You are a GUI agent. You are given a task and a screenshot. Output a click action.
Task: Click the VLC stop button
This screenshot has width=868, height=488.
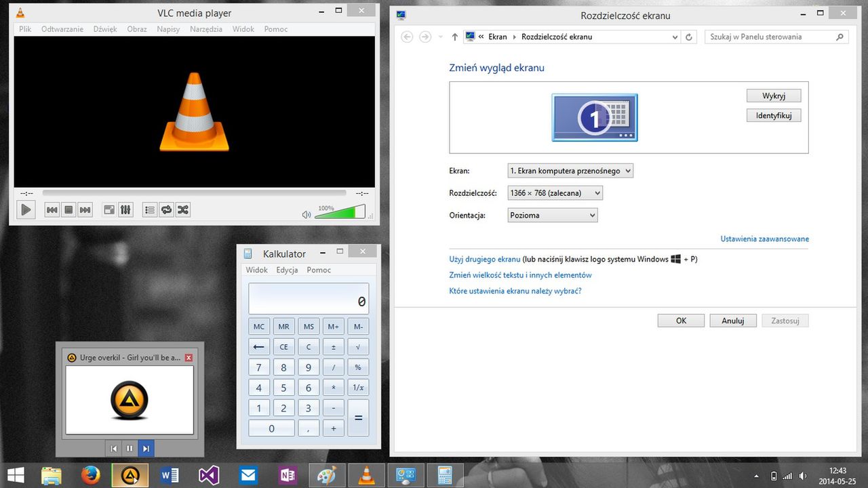68,210
